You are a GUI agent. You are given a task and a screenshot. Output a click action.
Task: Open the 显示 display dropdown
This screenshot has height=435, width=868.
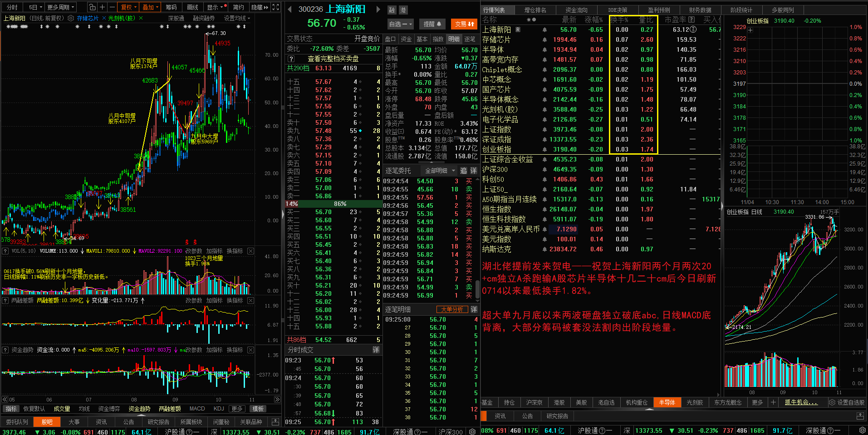(x=215, y=7)
